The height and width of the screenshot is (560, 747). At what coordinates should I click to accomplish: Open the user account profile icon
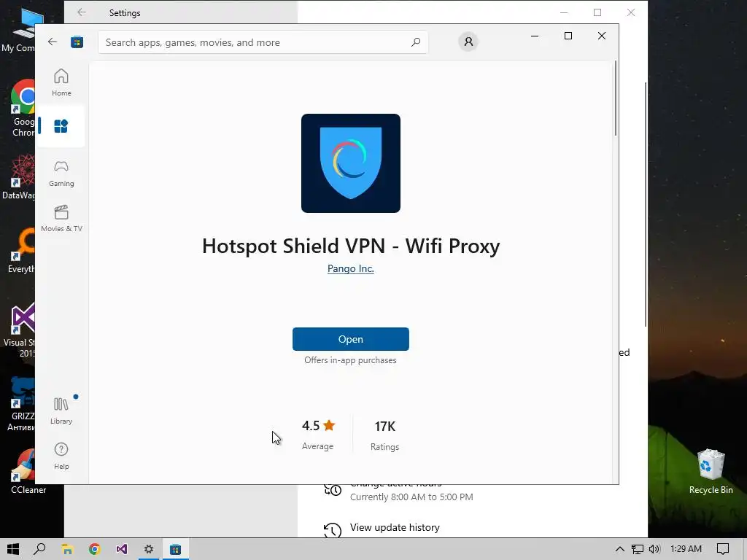click(x=468, y=42)
